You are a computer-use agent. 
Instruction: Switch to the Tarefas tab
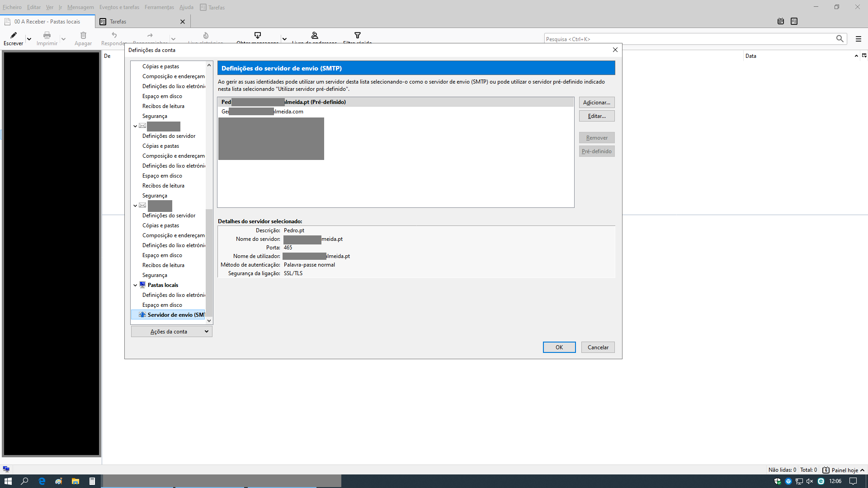click(143, 21)
